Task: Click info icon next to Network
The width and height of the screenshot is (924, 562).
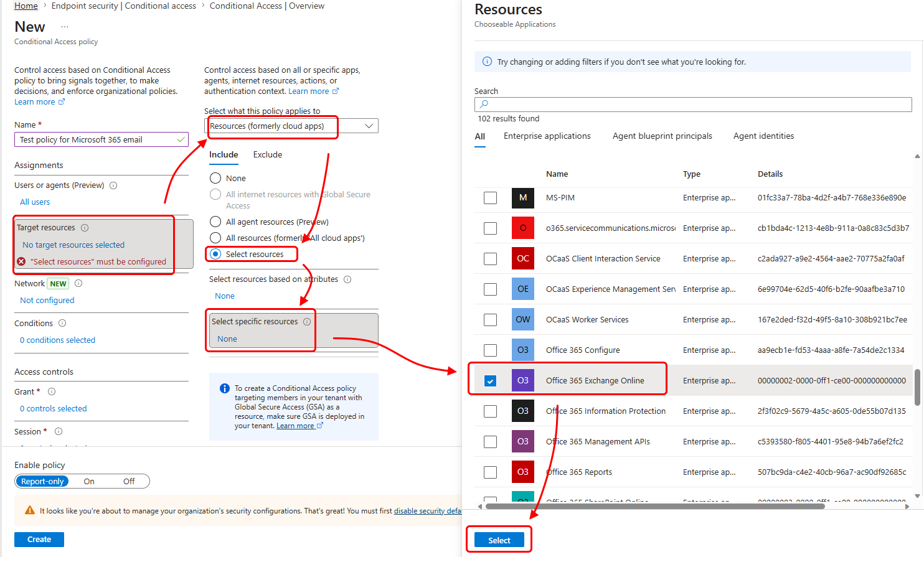Action: pos(78,283)
